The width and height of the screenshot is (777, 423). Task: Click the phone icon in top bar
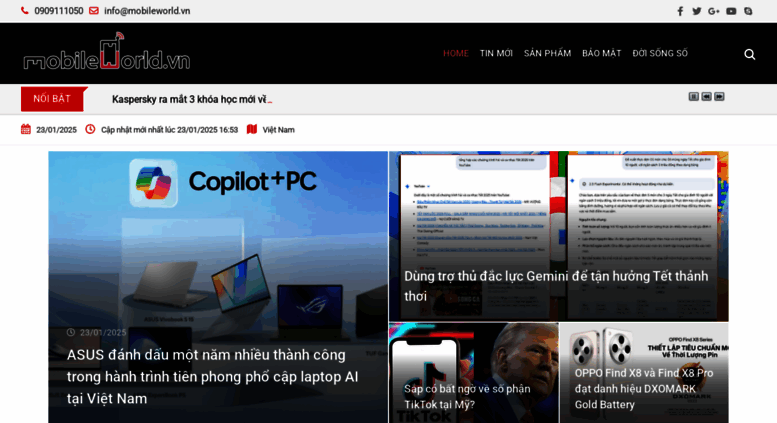coord(24,10)
